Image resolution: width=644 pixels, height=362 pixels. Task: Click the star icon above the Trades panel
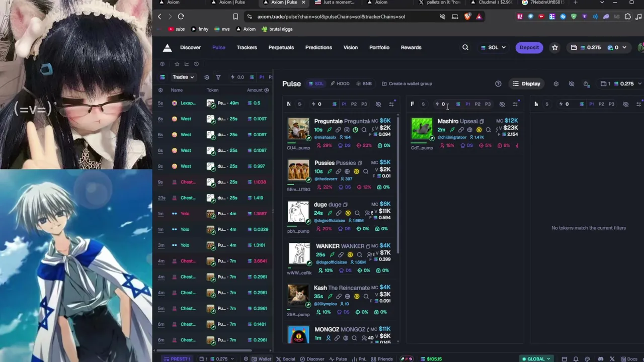(177, 64)
